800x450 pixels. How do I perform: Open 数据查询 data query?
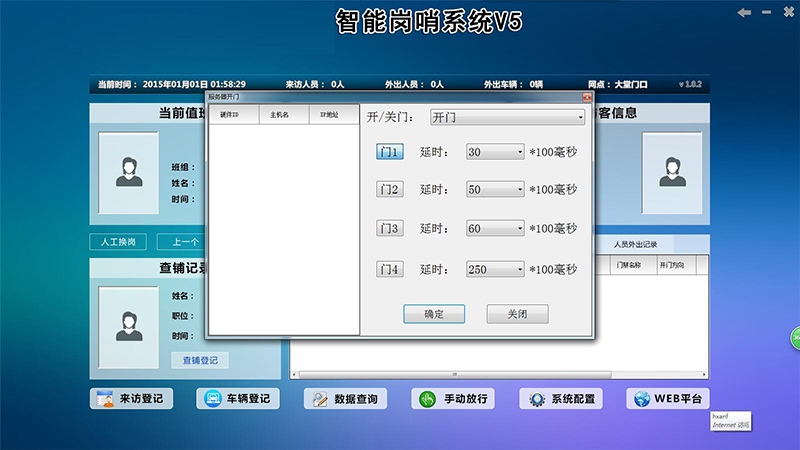318,399
